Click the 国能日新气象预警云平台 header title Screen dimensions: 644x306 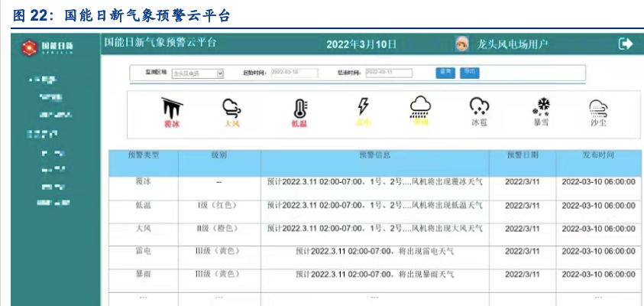tap(160, 42)
